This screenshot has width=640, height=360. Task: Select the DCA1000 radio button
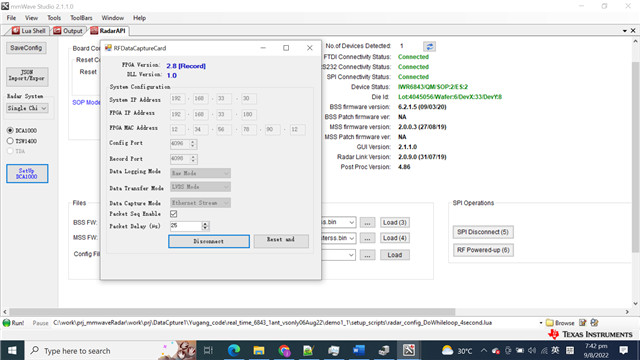[x=10, y=130]
